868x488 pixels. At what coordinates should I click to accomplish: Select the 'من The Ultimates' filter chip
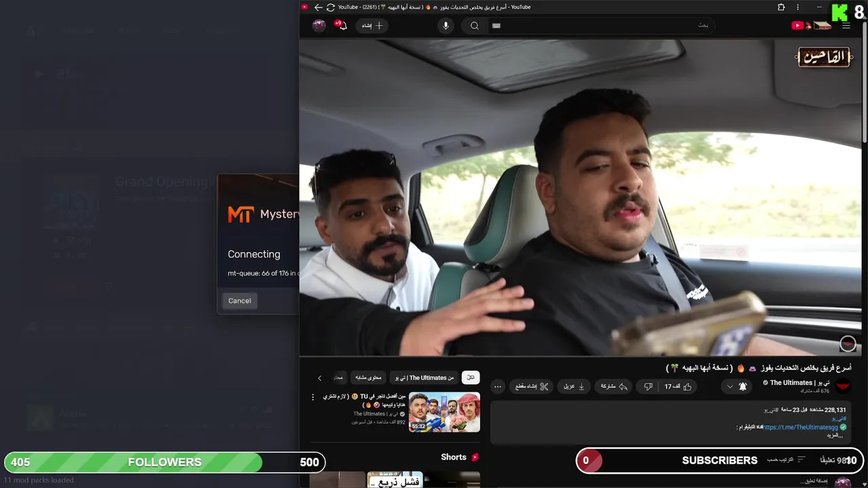click(x=425, y=378)
